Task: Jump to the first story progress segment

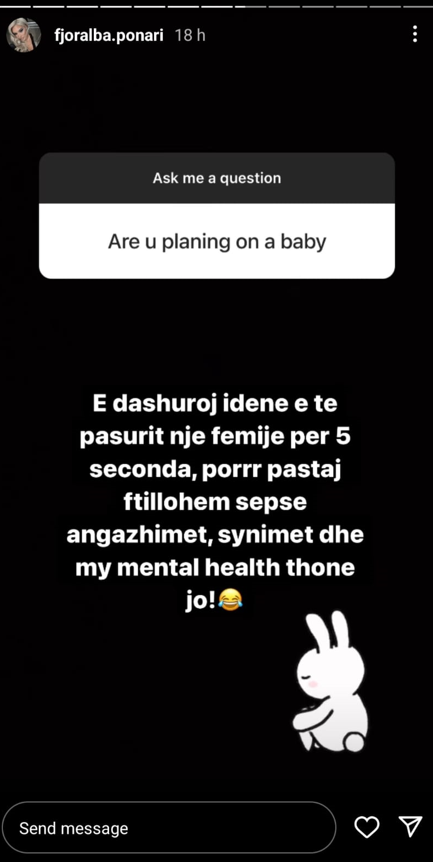Action: (15, 7)
